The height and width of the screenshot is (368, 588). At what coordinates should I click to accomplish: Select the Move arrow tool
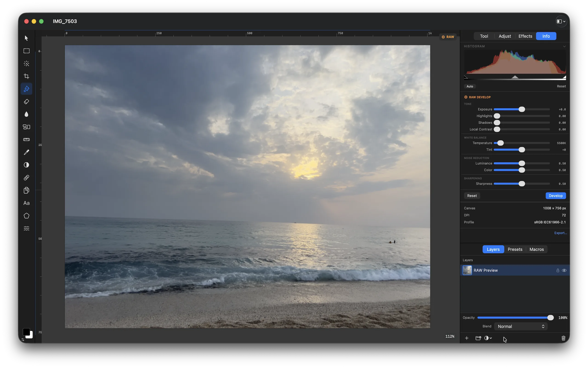pyautogui.click(x=26, y=38)
